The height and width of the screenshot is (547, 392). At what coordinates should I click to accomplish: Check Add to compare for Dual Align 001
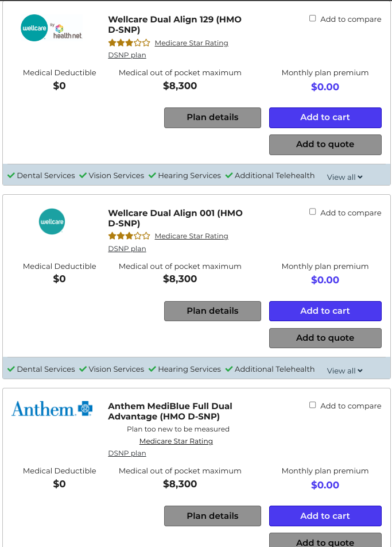click(x=313, y=212)
